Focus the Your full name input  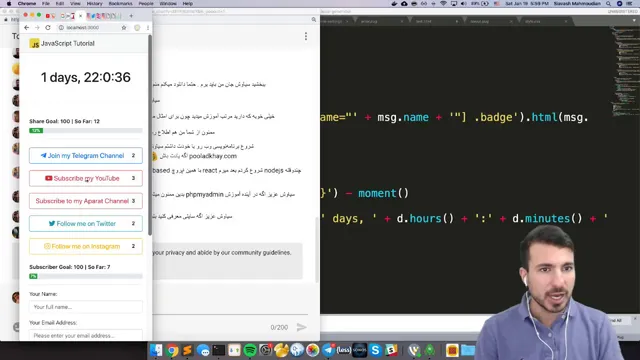pyautogui.click(x=86, y=307)
